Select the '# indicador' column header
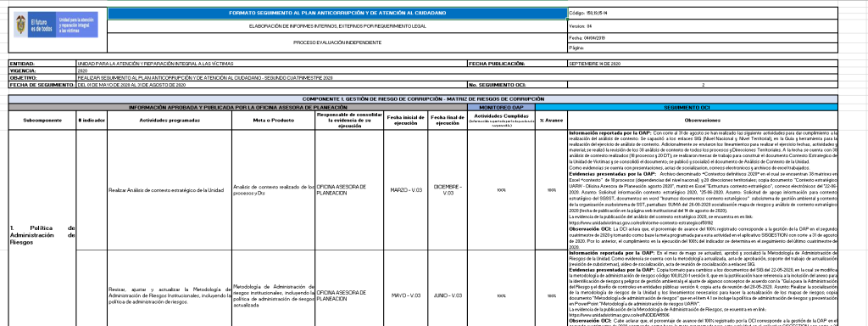The width and height of the screenshot is (868, 326). tap(92, 121)
